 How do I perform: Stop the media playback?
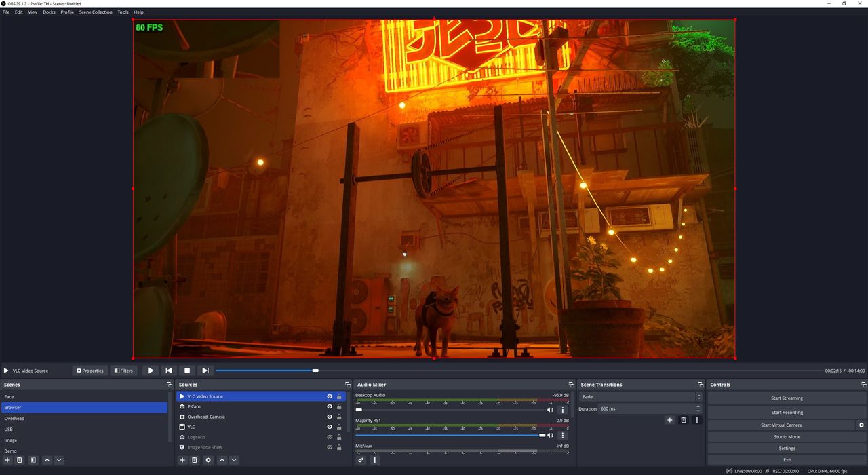click(187, 370)
